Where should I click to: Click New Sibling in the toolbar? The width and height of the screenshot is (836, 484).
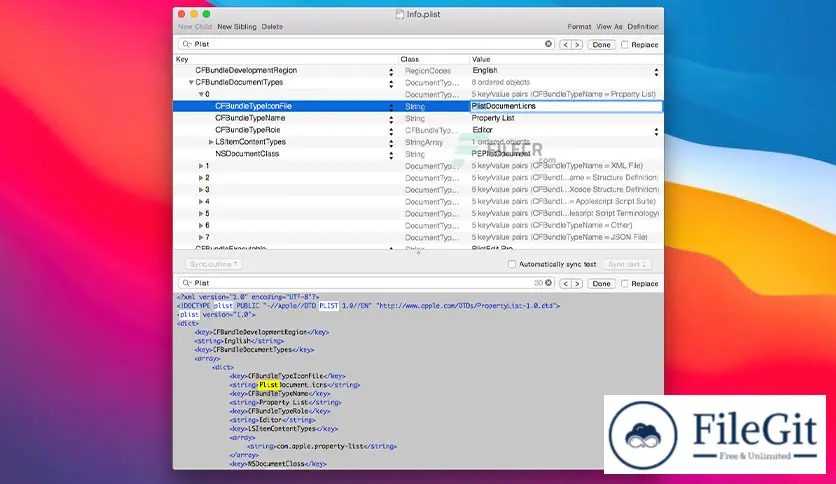[237, 27]
